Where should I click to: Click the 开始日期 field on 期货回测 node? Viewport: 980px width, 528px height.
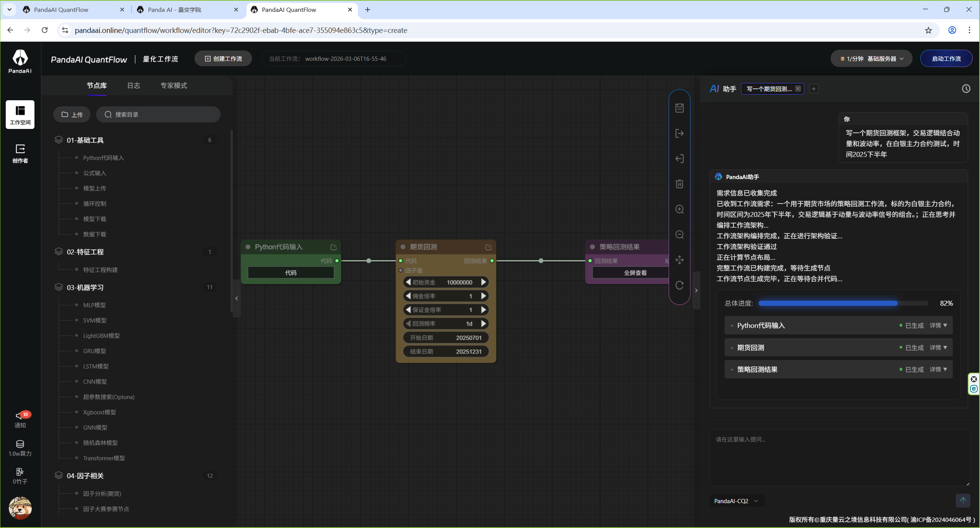446,337
